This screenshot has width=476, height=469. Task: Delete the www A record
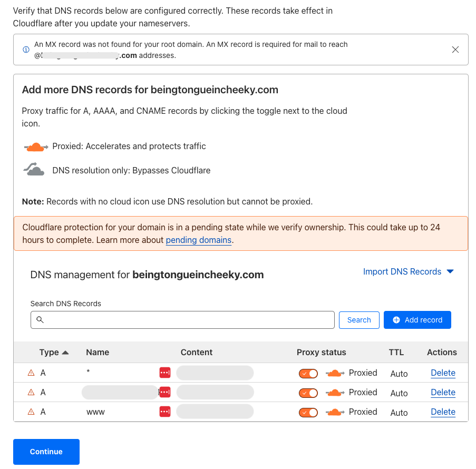pos(443,412)
